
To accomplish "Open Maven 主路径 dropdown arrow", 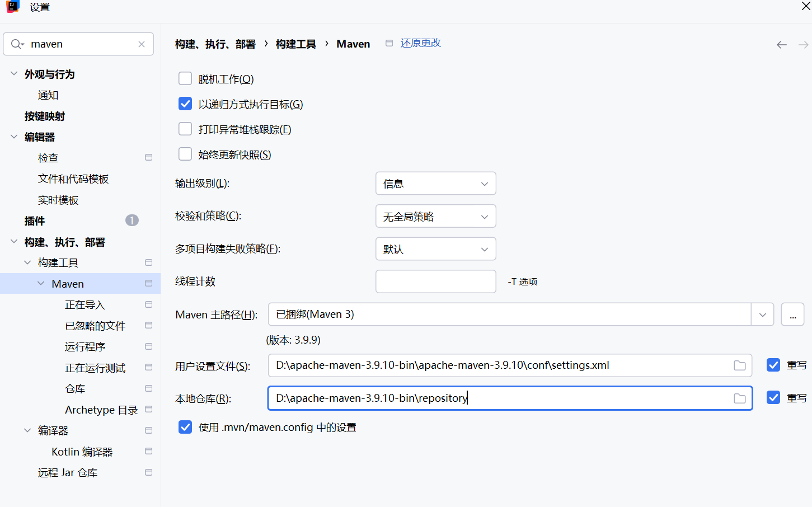I will [x=762, y=314].
